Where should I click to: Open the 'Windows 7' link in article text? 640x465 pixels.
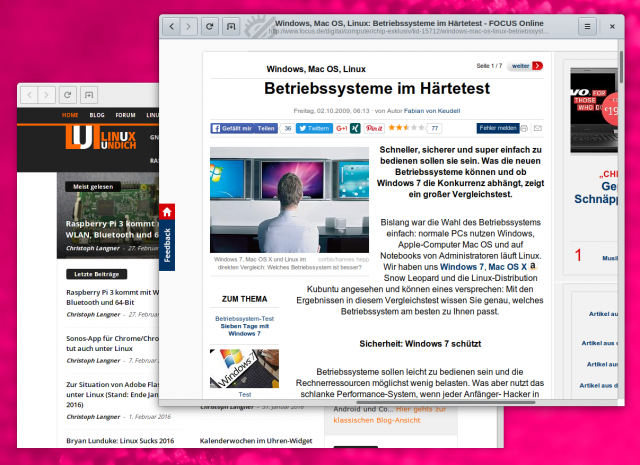click(462, 267)
